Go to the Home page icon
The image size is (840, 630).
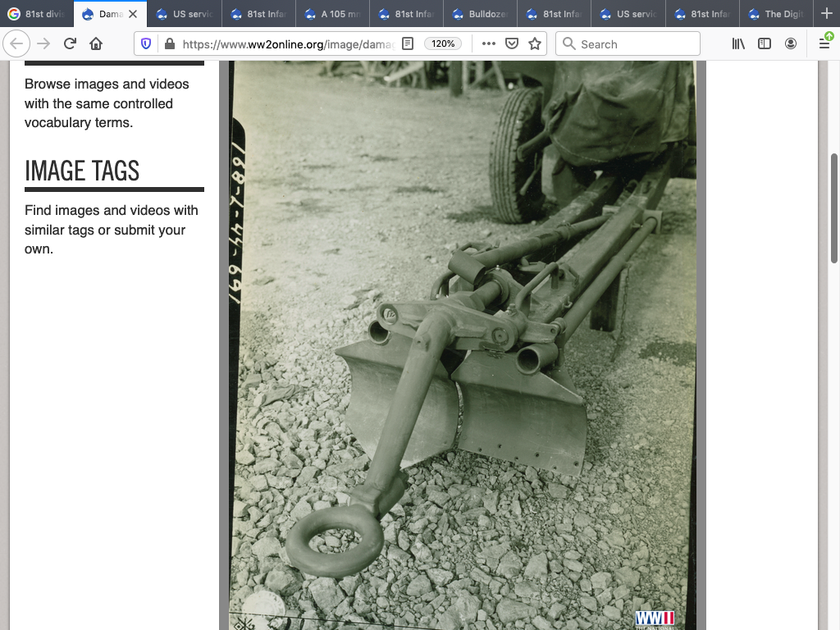point(96,44)
